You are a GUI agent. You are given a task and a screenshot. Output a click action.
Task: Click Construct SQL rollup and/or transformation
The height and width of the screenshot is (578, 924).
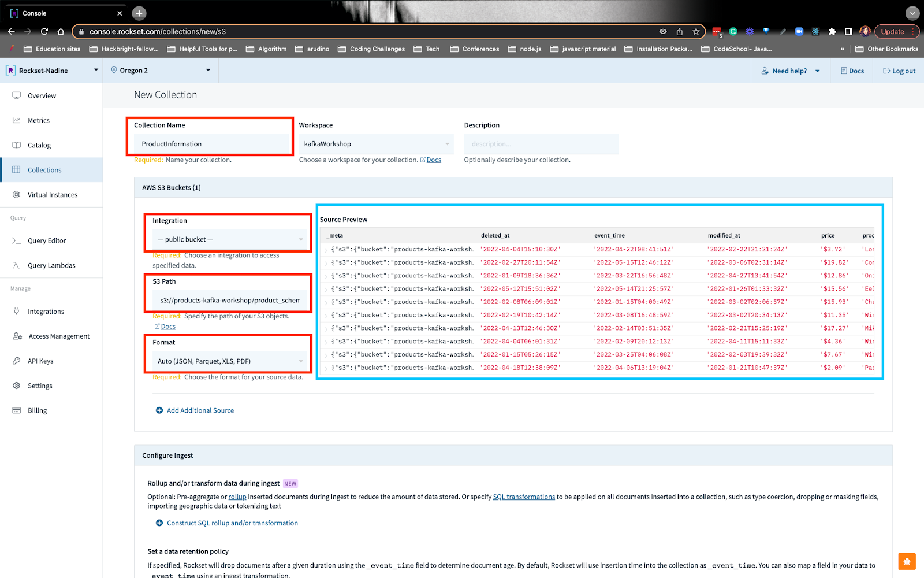click(x=227, y=523)
